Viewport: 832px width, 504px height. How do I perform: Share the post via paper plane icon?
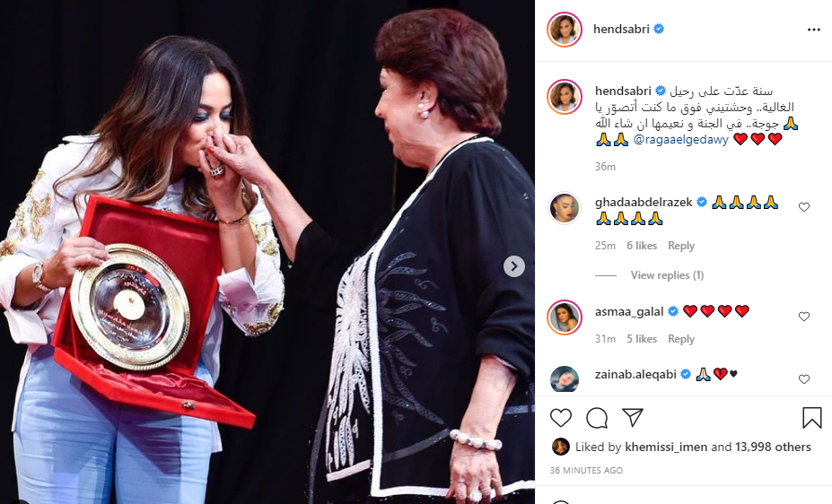tap(633, 418)
